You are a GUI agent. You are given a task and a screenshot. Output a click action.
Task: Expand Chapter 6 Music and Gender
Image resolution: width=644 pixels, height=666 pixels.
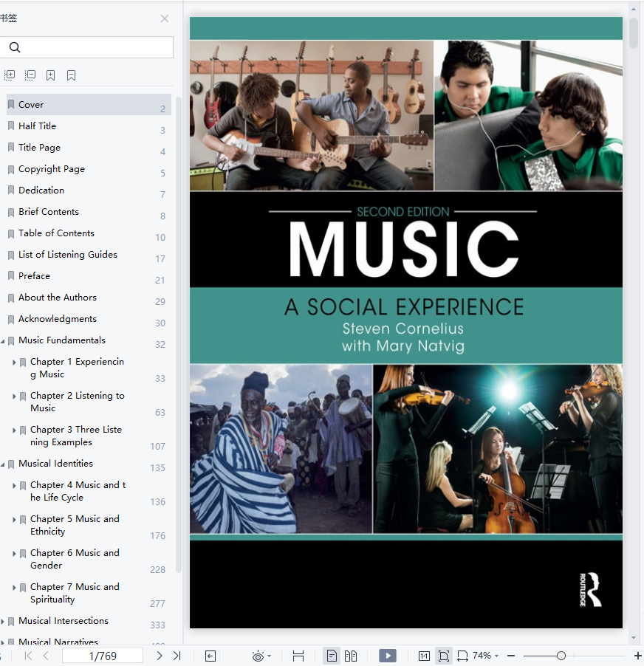coord(14,554)
